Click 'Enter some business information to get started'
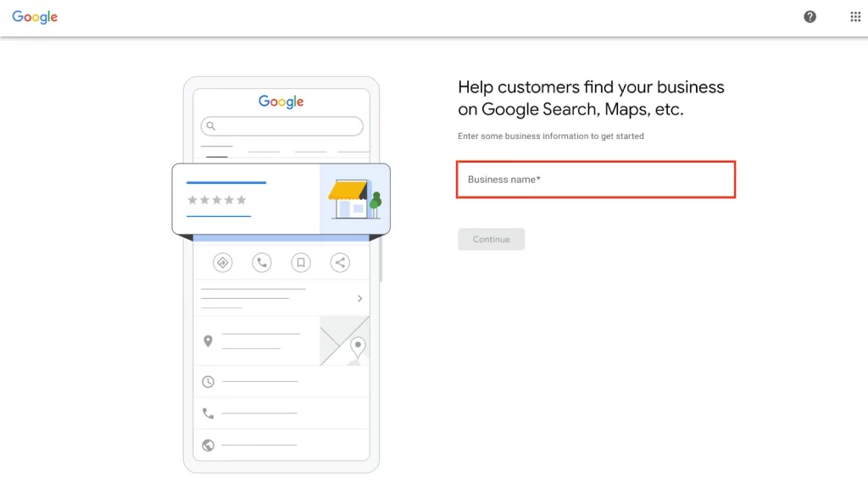The width and height of the screenshot is (868, 487). (x=551, y=136)
